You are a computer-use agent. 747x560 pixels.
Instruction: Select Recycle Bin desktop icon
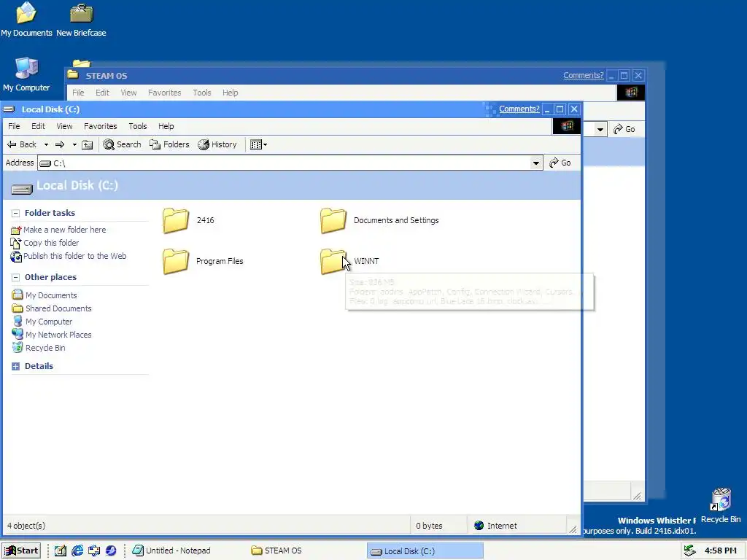[x=721, y=506]
